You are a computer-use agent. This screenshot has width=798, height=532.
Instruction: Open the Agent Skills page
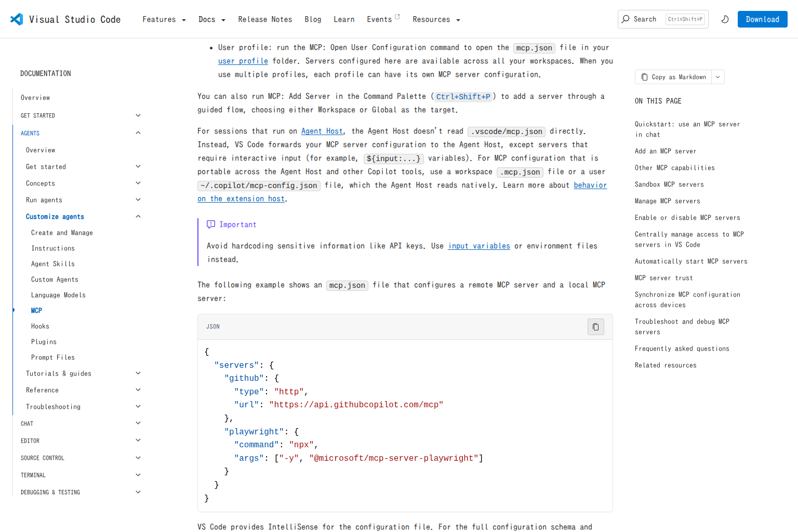[53, 264]
